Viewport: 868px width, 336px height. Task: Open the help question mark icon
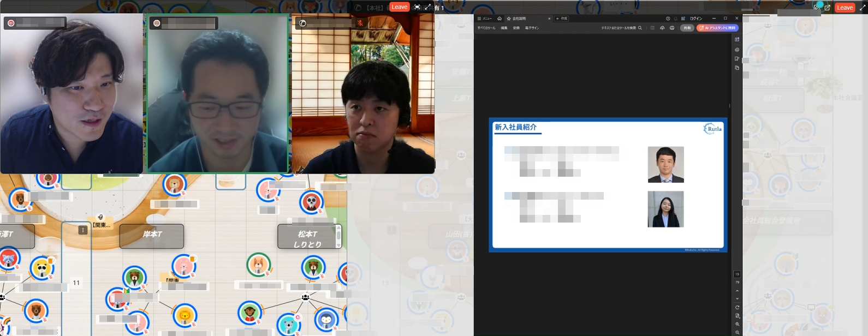(668, 19)
